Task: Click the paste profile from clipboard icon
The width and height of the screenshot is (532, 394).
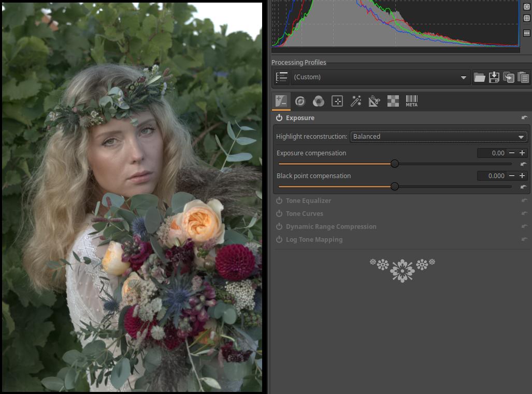Action: pyautogui.click(x=523, y=78)
